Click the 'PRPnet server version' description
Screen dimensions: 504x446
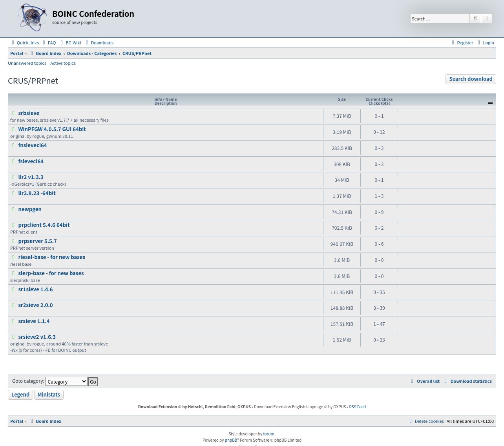tap(32, 248)
